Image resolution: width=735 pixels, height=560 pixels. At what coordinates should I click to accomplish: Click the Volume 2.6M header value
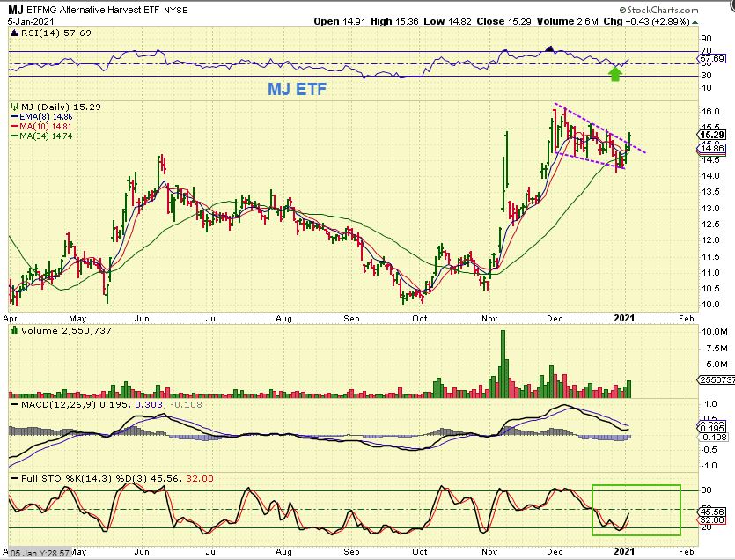[567, 22]
